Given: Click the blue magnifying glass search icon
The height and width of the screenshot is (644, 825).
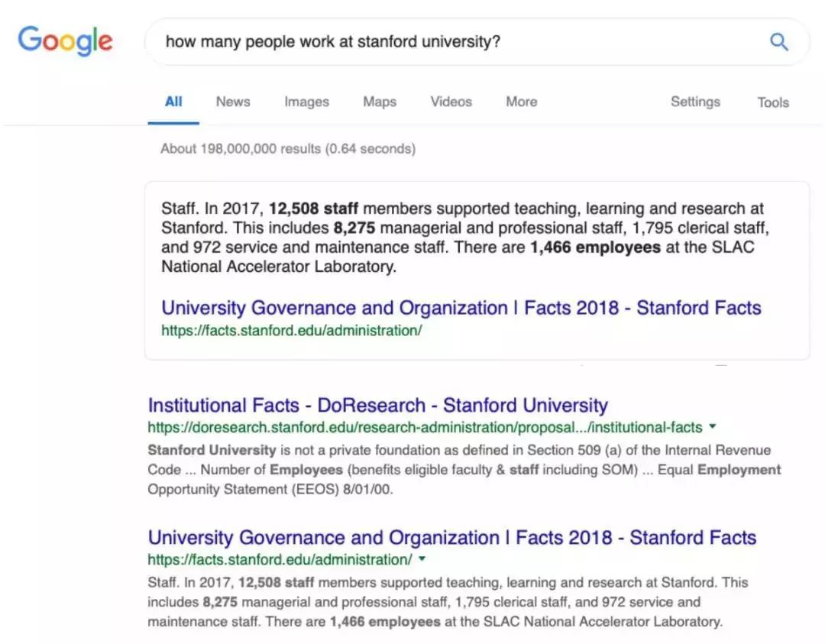Looking at the screenshot, I should point(778,41).
